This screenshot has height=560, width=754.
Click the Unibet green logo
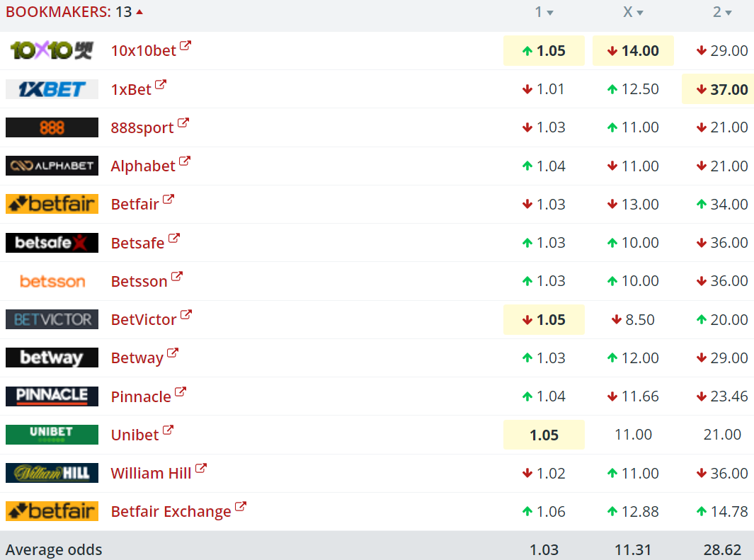click(52, 435)
